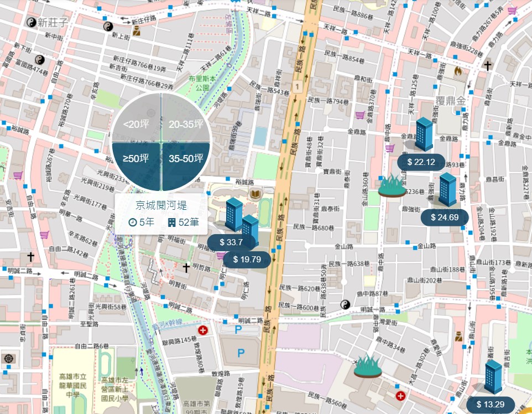
Task: Click the hospital red cross near 民族一路560巷
Action: [400, 396]
